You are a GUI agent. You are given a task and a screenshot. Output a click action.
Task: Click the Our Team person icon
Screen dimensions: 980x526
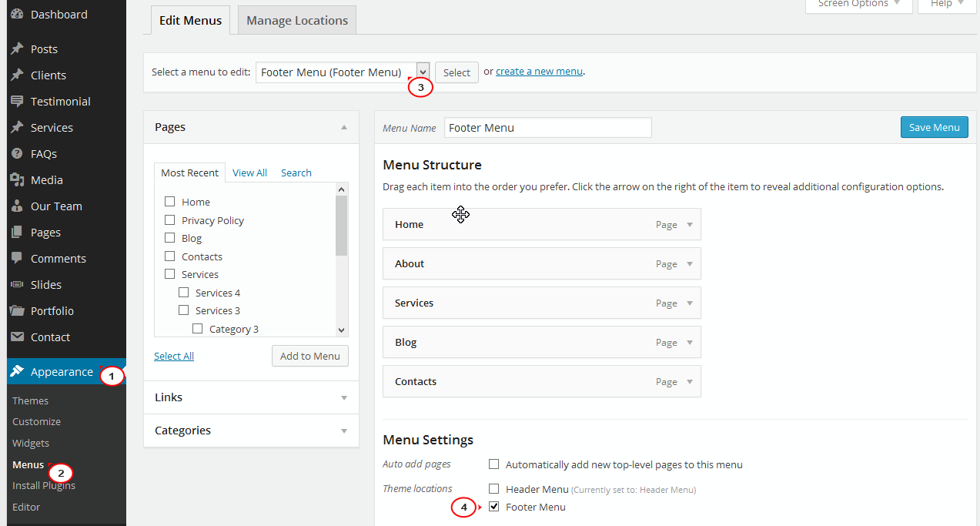coord(17,206)
